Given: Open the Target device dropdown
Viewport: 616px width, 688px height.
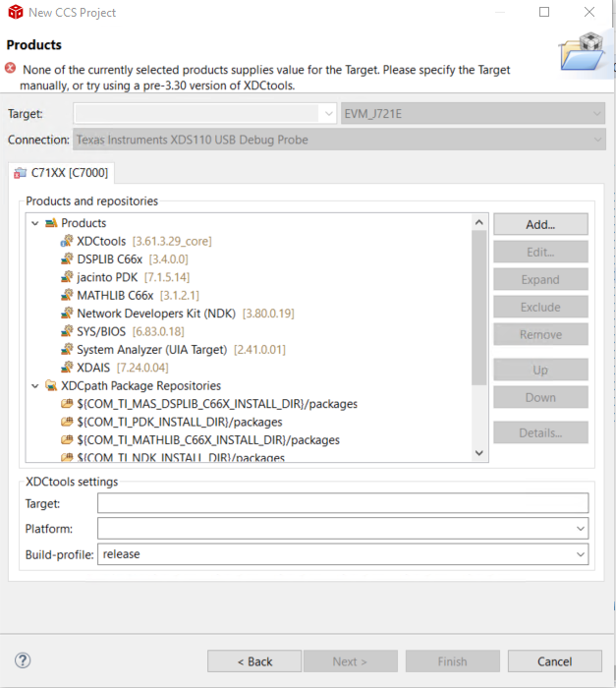Looking at the screenshot, I should click(x=328, y=114).
